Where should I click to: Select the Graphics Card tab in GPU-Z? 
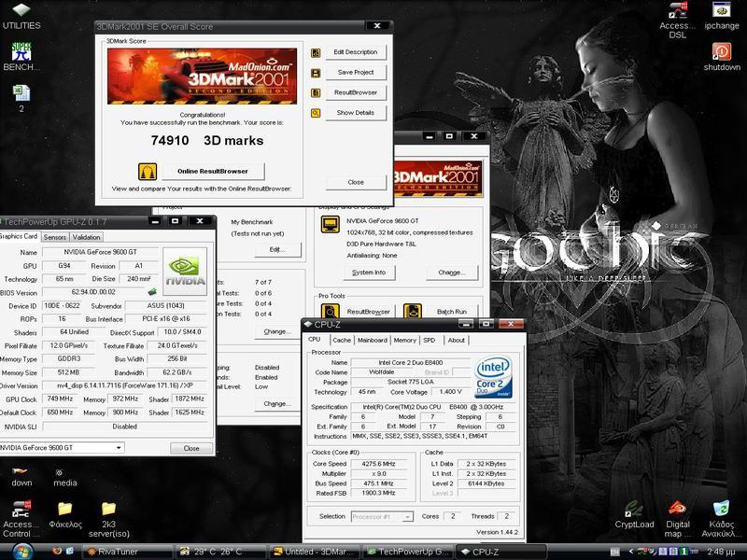pos(19,236)
